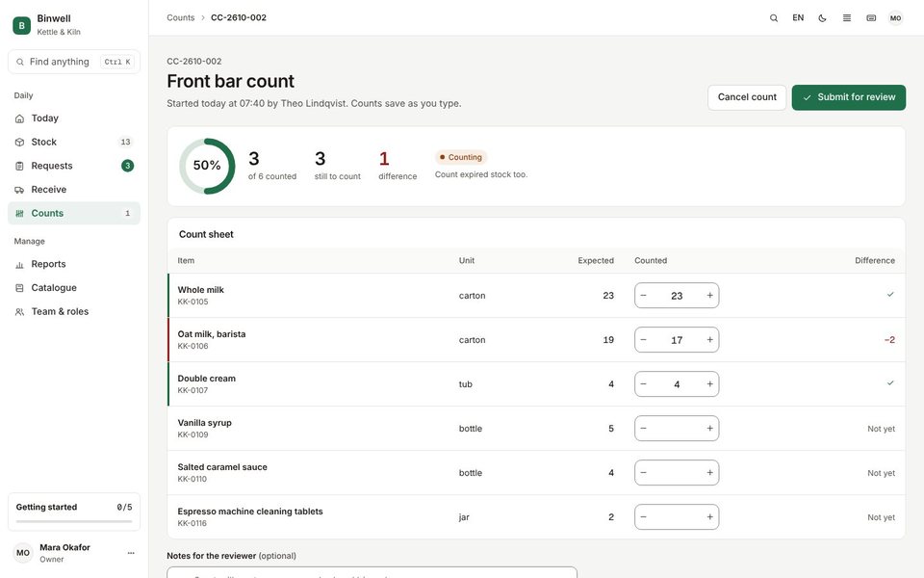Focus the Find anything search box
Screen dimensions: 924x578
coord(74,62)
